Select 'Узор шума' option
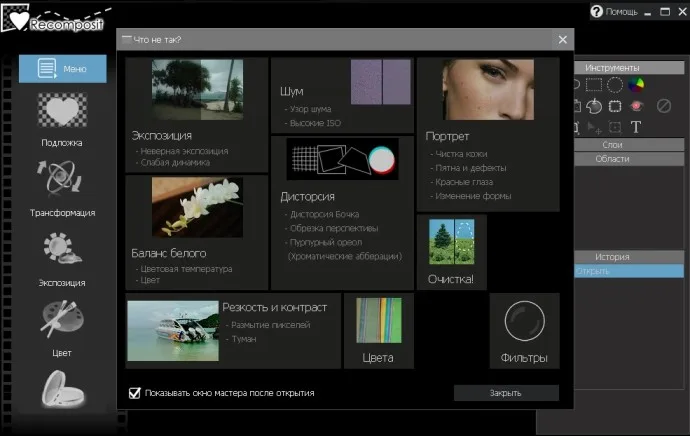Image resolution: width=690 pixels, height=436 pixels. tap(308, 109)
